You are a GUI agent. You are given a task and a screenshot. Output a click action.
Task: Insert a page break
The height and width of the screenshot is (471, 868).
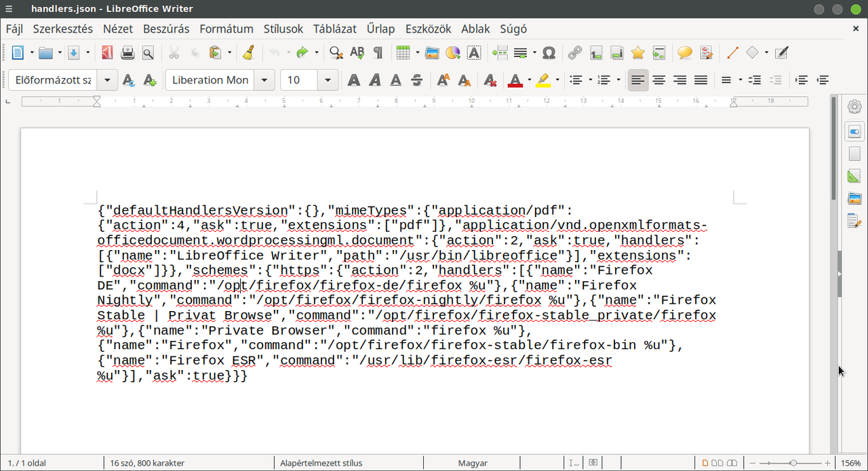pyautogui.click(x=500, y=52)
